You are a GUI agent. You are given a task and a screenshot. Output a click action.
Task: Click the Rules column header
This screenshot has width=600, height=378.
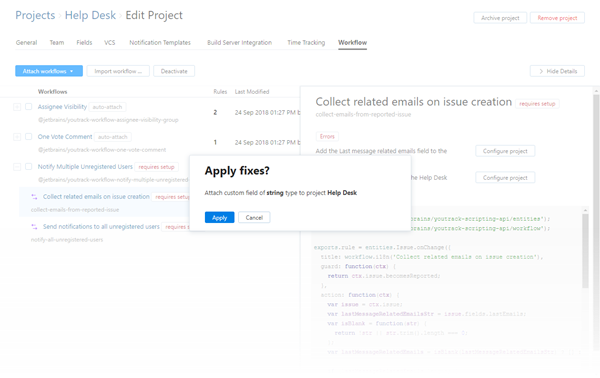pos(220,92)
